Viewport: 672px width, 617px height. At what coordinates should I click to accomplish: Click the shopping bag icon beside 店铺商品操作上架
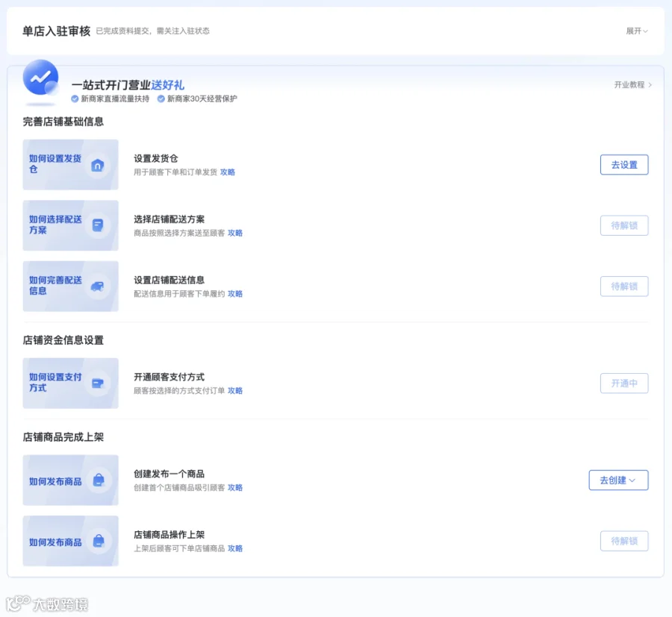(99, 541)
